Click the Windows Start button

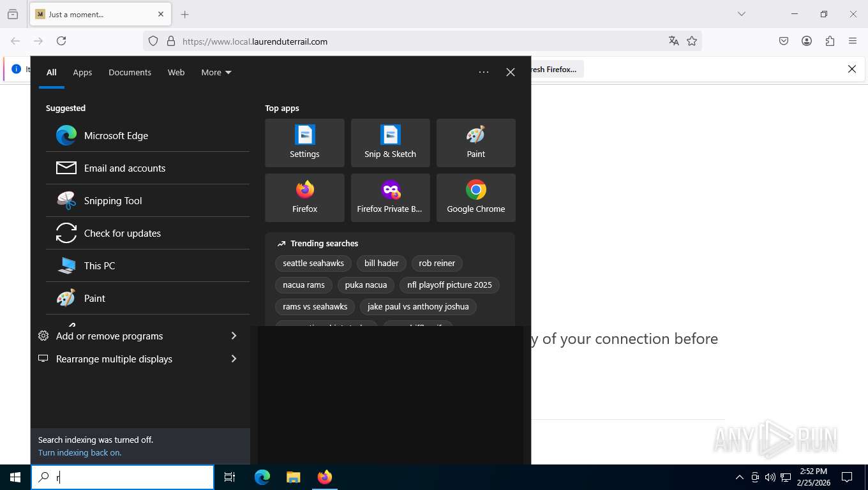[15, 477]
